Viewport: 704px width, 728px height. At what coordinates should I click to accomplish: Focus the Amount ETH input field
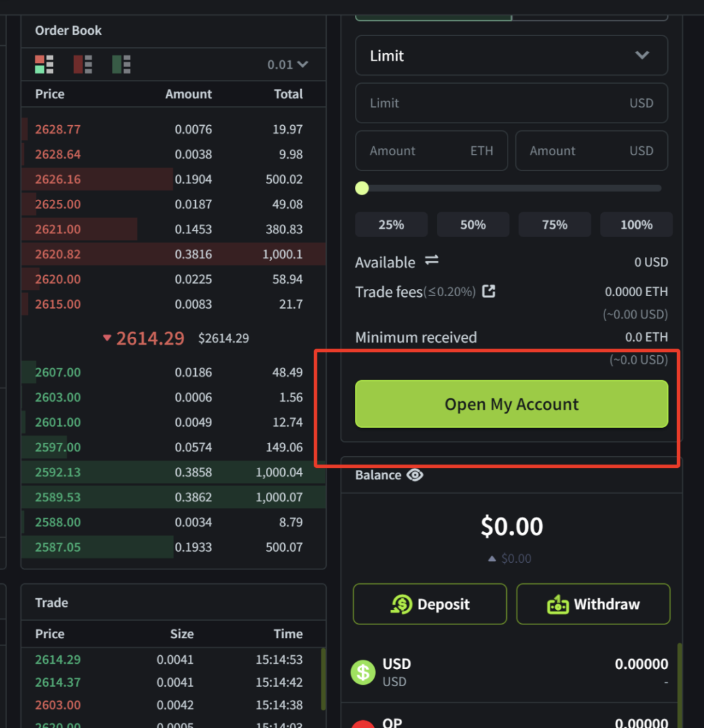[431, 151]
